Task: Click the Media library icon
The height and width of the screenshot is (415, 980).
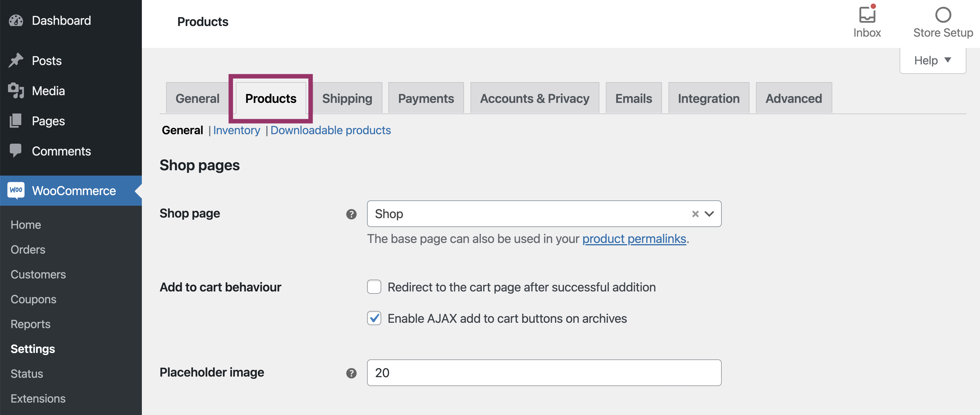Action: (16, 90)
